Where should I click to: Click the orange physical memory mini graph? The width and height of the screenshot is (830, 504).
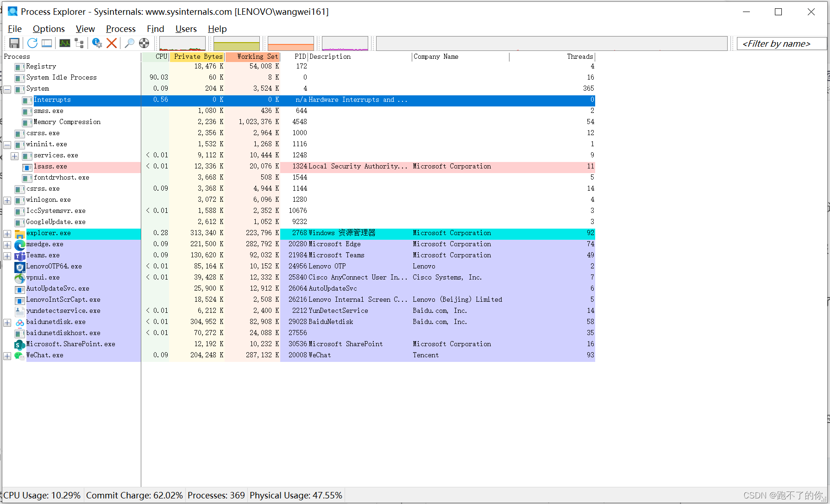click(x=291, y=44)
